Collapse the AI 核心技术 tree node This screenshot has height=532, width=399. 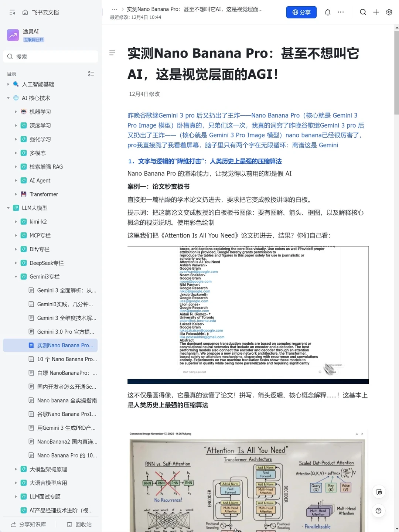click(x=8, y=98)
